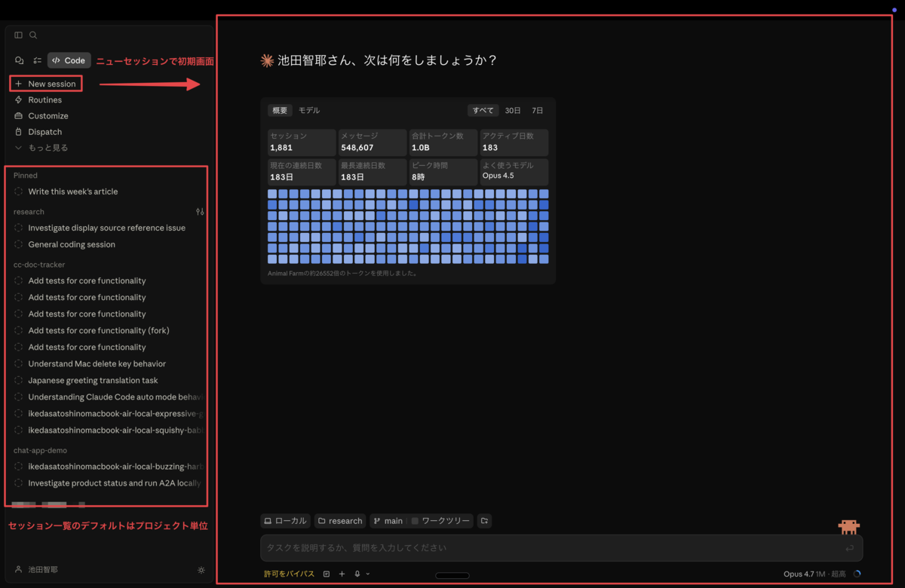Open 'Add tests for core functionality (fork)' session
The image size is (905, 588).
(99, 330)
